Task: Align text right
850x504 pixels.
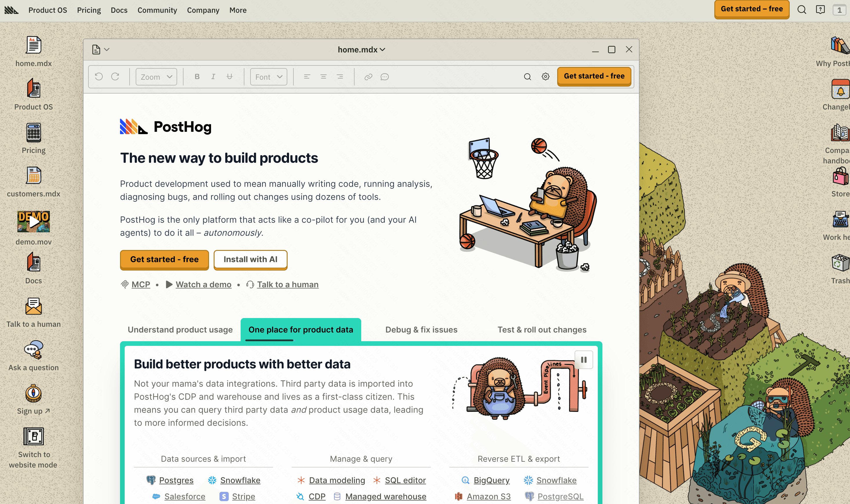Action: pos(339,77)
